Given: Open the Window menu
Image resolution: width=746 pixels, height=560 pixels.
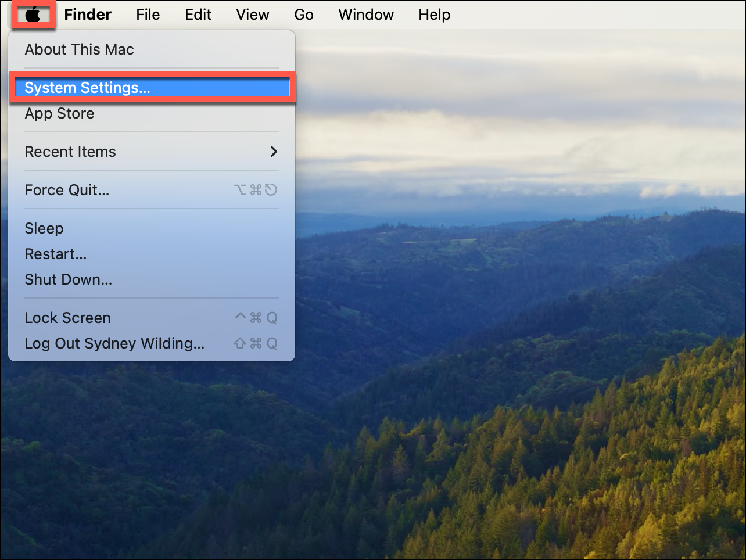Looking at the screenshot, I should coord(366,15).
